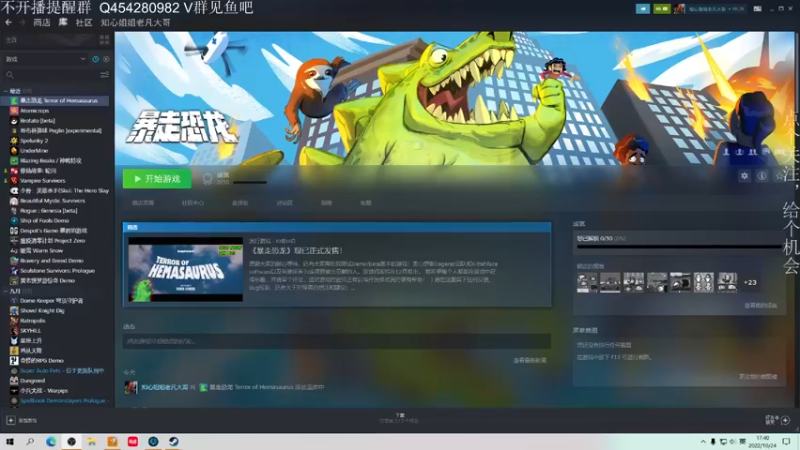Click the SKYHILL game icon
800x450 pixels.
[14, 331]
